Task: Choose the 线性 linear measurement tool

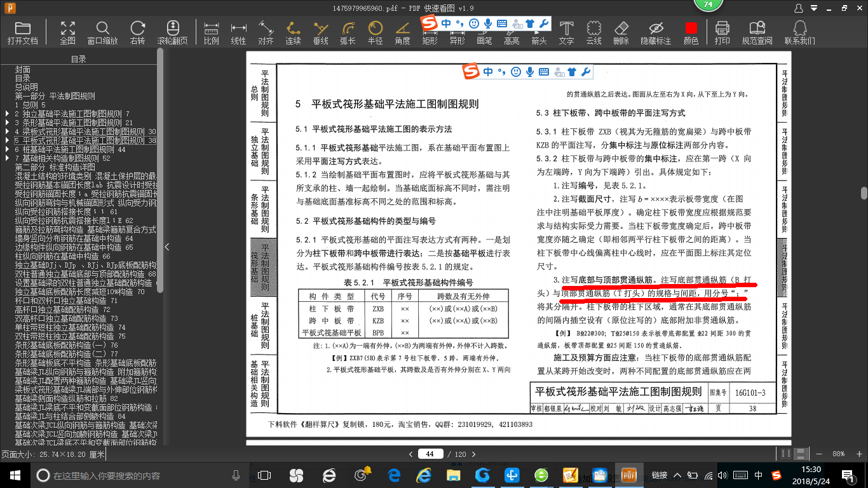Action: [x=238, y=32]
